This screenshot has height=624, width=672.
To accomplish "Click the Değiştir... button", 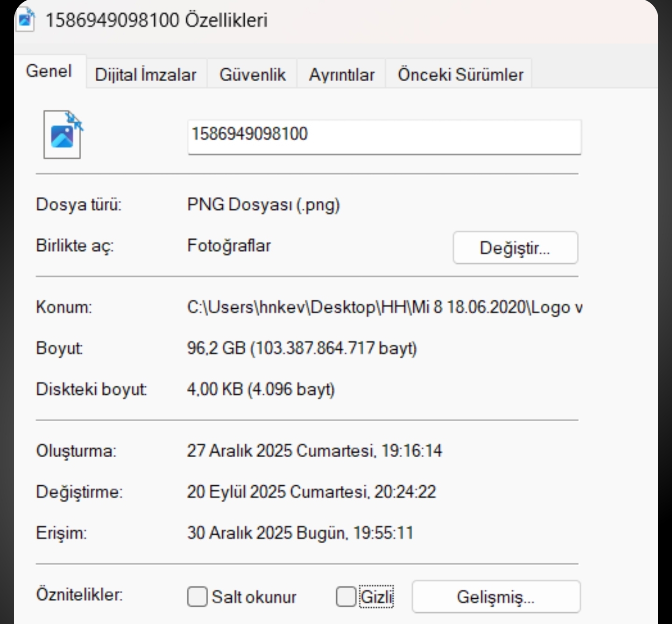I will [515, 248].
